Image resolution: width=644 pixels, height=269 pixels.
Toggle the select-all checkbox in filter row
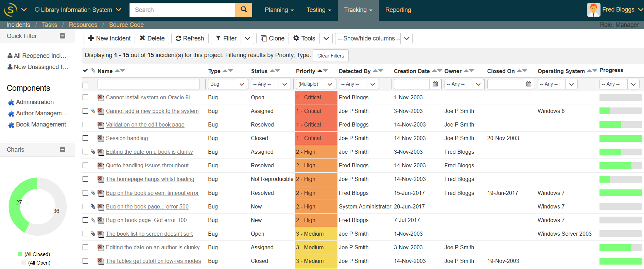coord(85,85)
